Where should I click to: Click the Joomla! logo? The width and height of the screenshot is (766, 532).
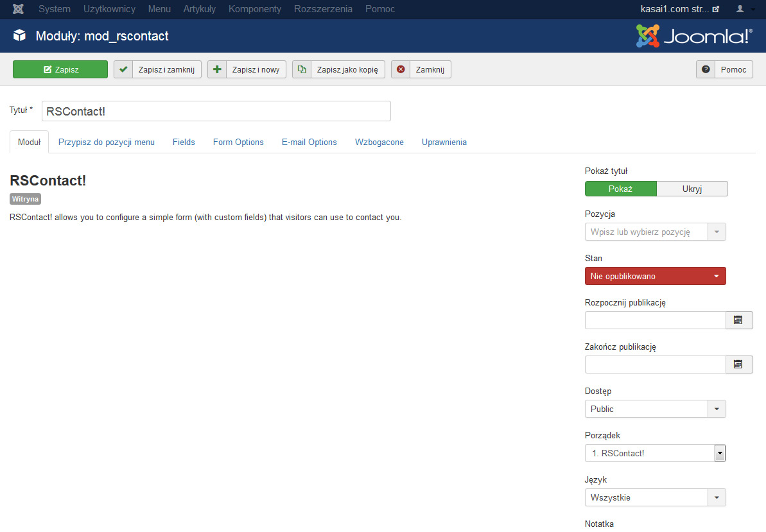(x=693, y=36)
